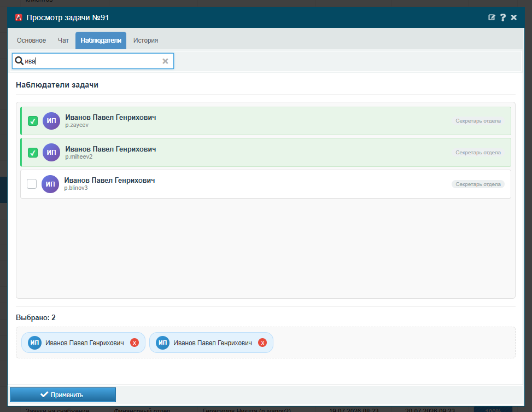Click the Наблюдатели задачи heading
This screenshot has height=412, width=532.
57,85
